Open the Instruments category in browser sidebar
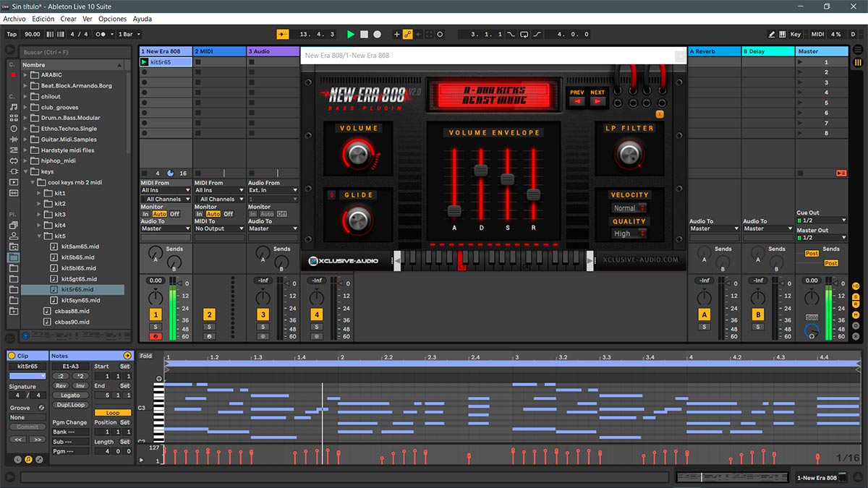This screenshot has height=488, width=868. [x=14, y=128]
